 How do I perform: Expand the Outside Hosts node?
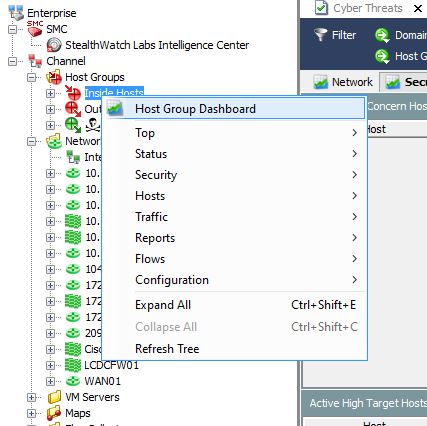click(50, 109)
